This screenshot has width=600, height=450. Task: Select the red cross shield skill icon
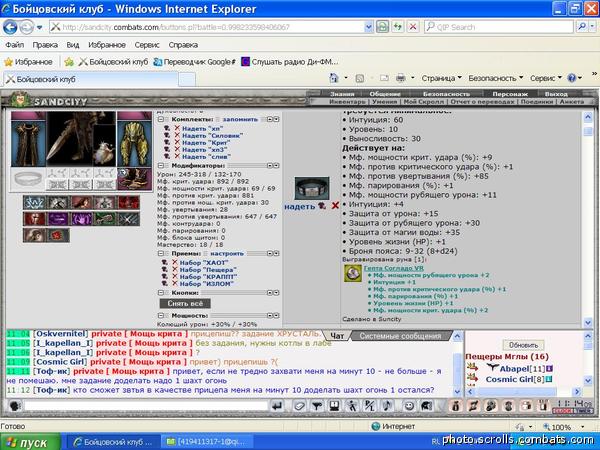click(x=34, y=219)
